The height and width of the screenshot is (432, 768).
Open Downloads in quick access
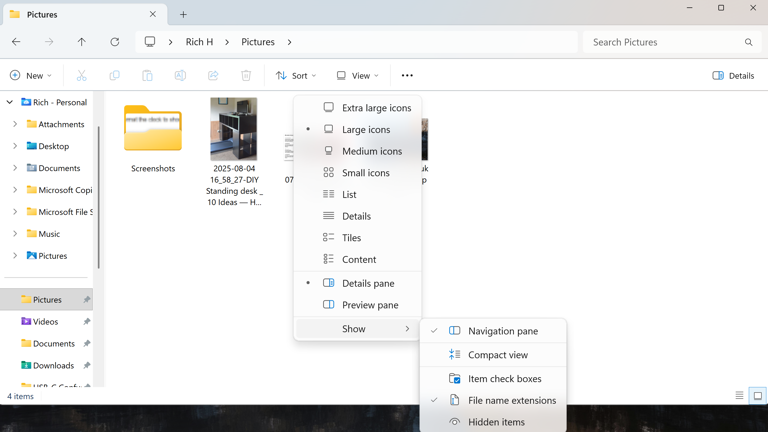click(x=53, y=365)
